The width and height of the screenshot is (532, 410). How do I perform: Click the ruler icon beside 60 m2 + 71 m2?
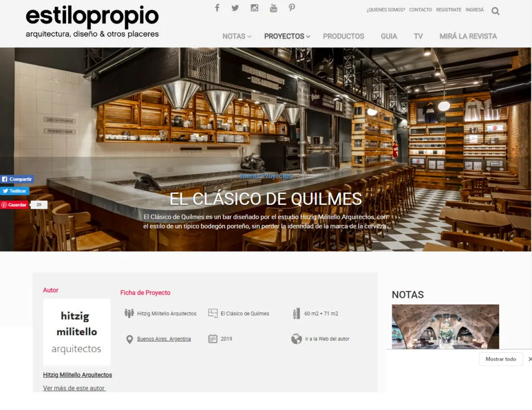(x=296, y=313)
